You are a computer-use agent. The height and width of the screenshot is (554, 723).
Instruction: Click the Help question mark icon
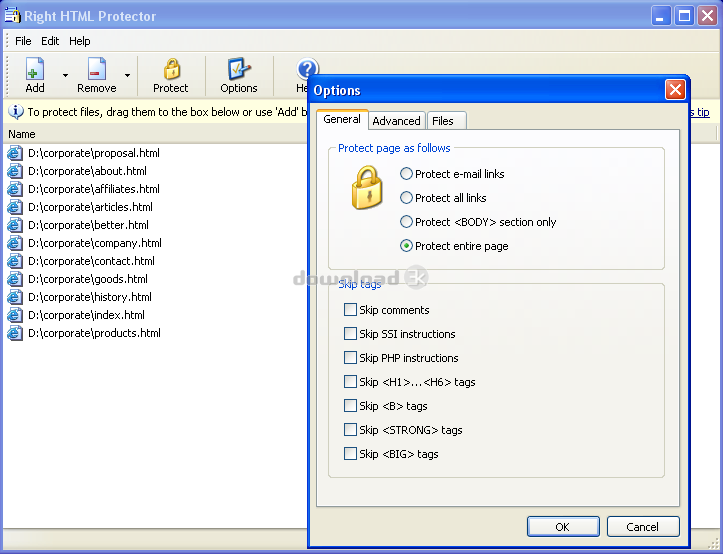[x=307, y=69]
